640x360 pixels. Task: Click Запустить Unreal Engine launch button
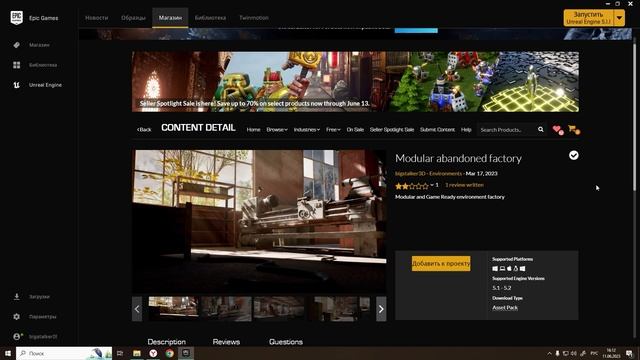click(x=589, y=18)
